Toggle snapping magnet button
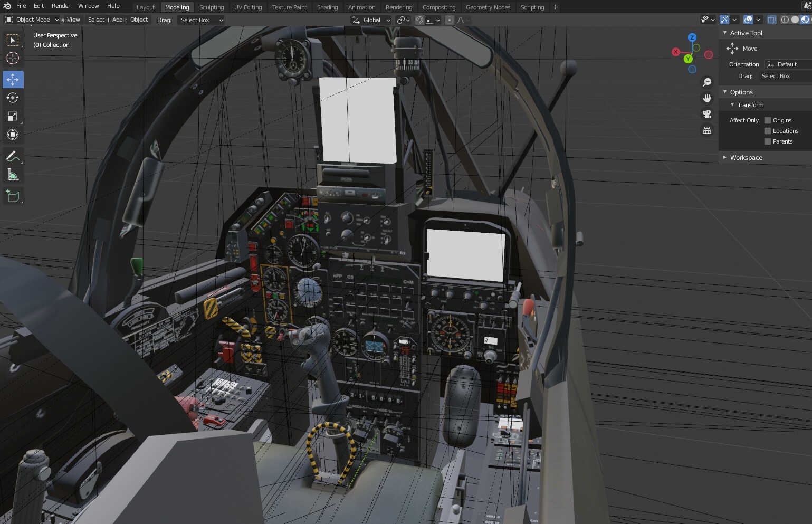The image size is (812, 524). [419, 20]
